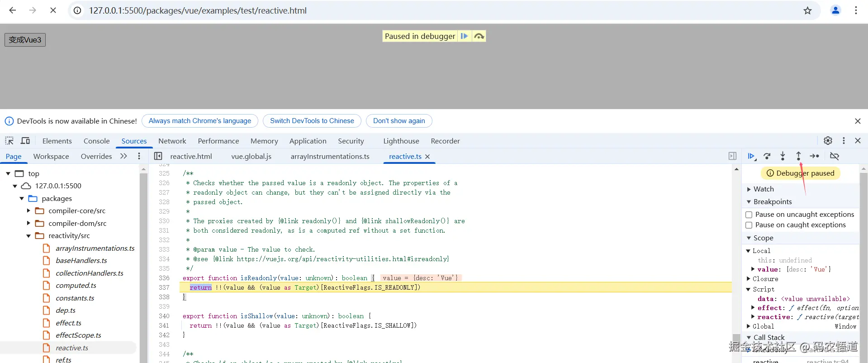Click the browser address bar URL

[198, 10]
